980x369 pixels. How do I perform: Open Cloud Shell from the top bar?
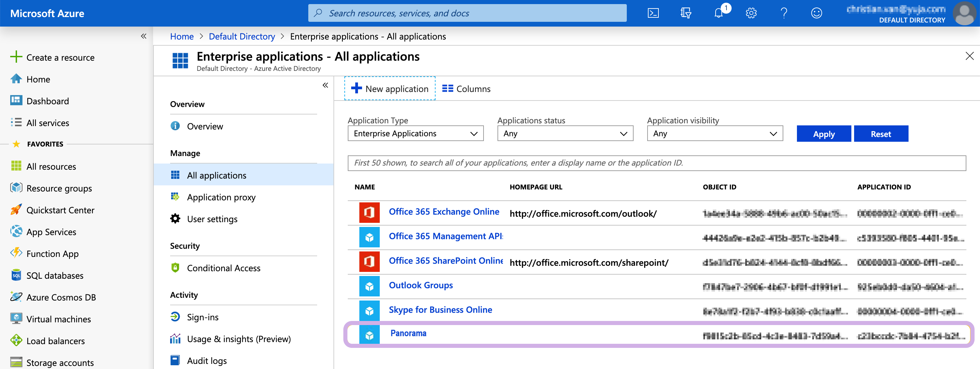click(x=653, y=13)
